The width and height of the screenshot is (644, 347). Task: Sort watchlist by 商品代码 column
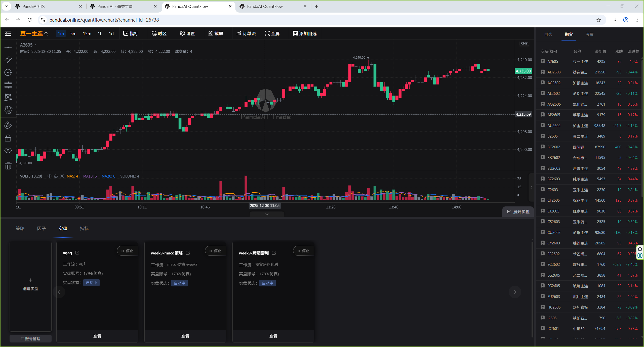click(549, 51)
